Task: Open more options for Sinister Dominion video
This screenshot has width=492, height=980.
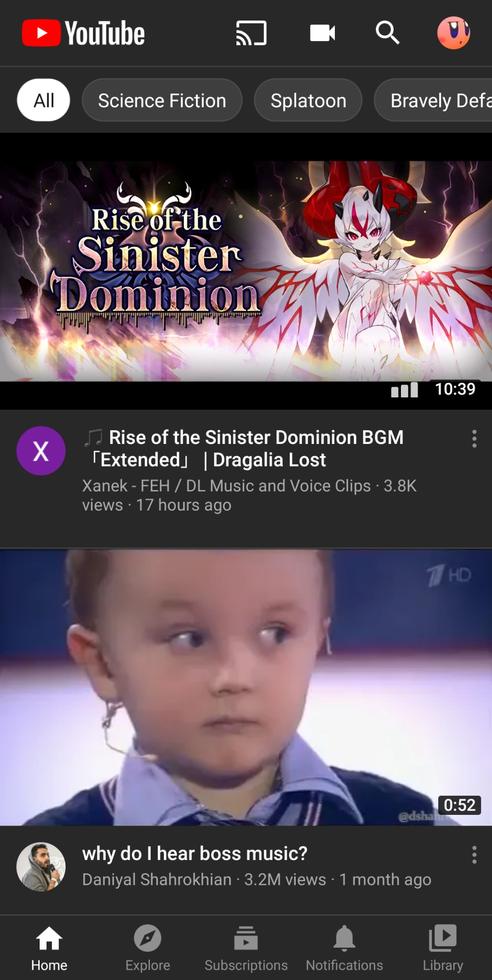Action: pos(474,439)
